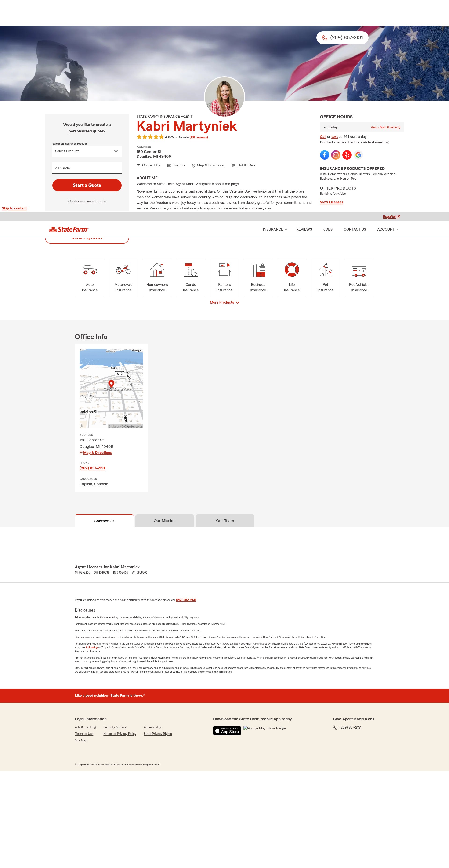Click the Office Info phone number link
The image size is (449, 868).
(92, 468)
